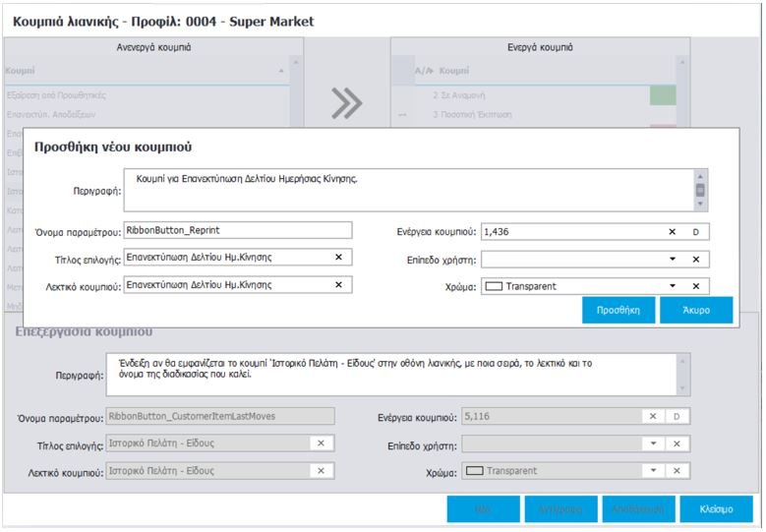Clear the Επίπεδο χρήστη selection in the dialog
The image size is (766, 532).
pos(695,260)
